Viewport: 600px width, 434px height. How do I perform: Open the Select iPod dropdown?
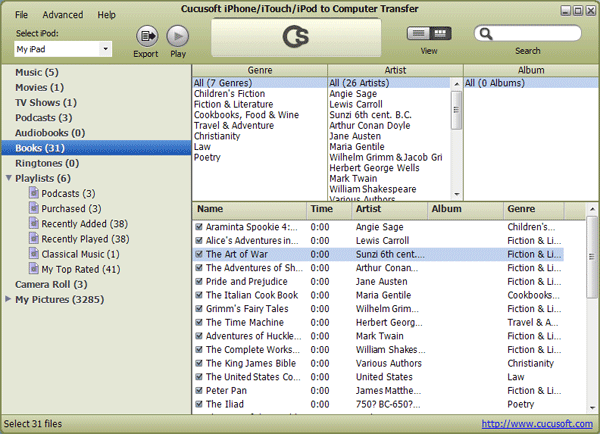(105, 49)
